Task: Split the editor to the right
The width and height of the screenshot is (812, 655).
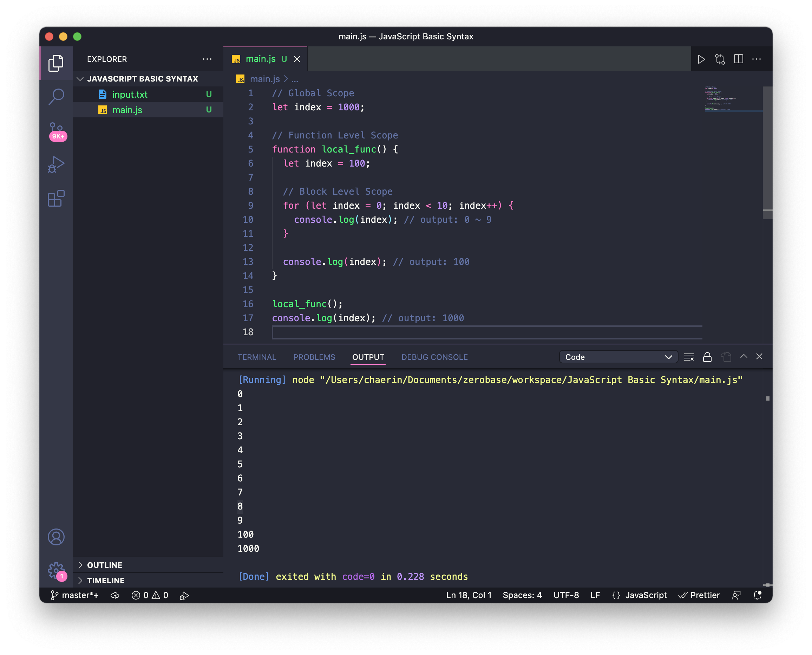Action: pos(738,59)
